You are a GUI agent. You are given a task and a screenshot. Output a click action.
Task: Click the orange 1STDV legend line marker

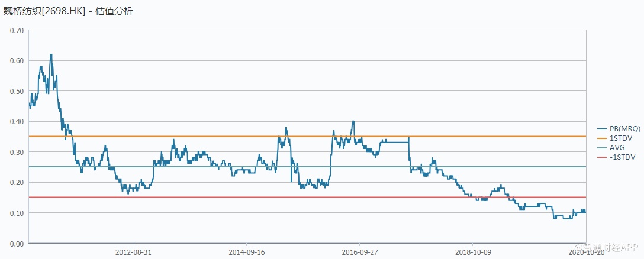tap(603, 137)
